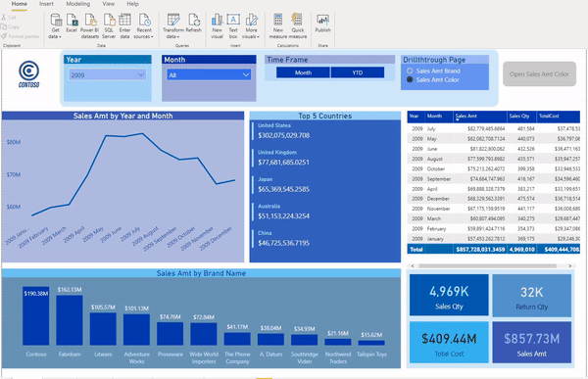Connect to SQL Server
Screen dimensions: 588x379
(109, 26)
